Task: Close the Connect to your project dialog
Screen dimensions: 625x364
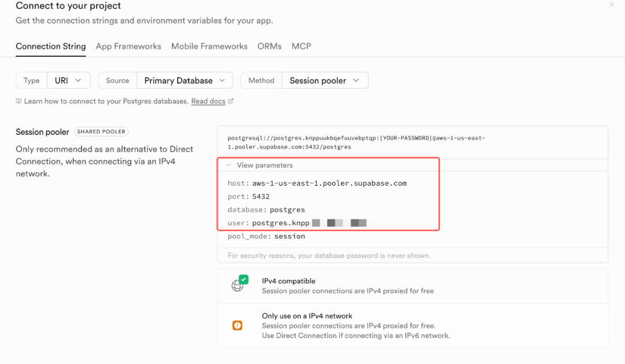Action: click(x=612, y=5)
